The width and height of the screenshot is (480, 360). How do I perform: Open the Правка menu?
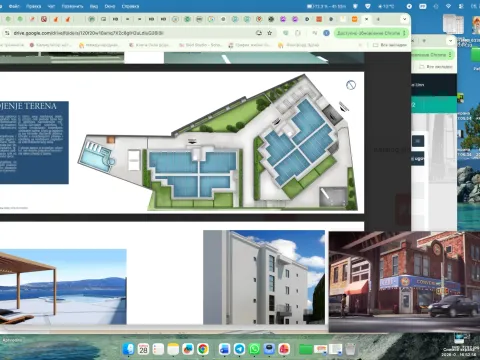[x=33, y=6]
